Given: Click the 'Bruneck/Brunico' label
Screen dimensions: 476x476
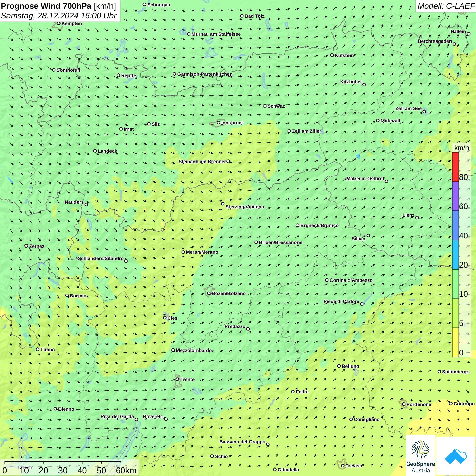Looking at the screenshot, I should [x=319, y=225].
